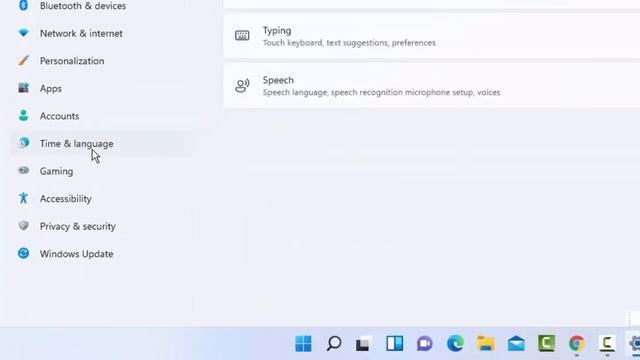Open green Camtasia icon in taskbar
The image size is (640, 360).
547,344
